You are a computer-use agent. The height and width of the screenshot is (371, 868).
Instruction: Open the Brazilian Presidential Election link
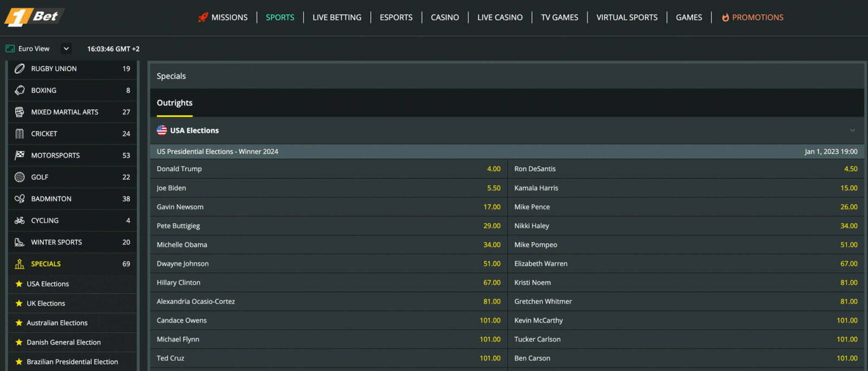tap(72, 362)
